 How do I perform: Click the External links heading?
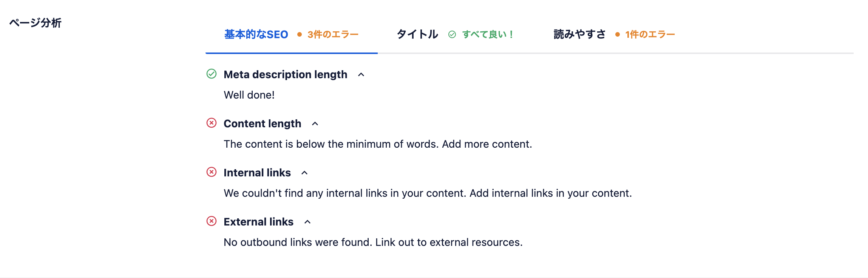(259, 222)
